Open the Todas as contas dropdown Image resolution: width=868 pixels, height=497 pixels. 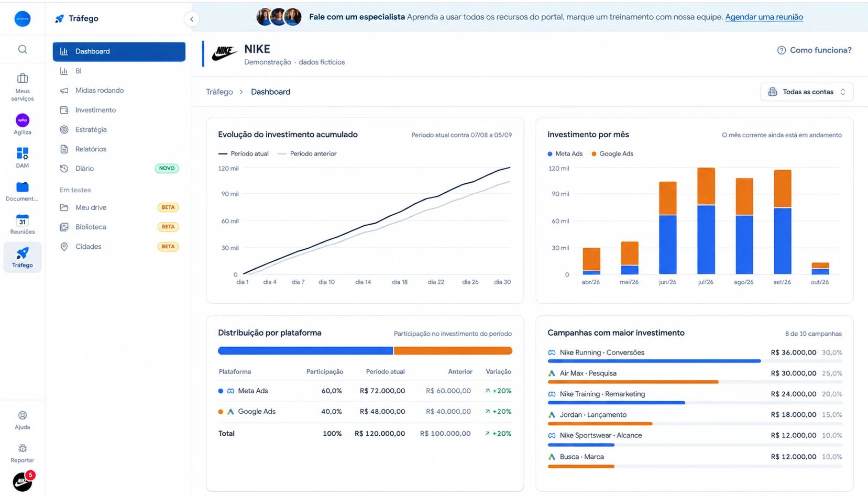[807, 92]
